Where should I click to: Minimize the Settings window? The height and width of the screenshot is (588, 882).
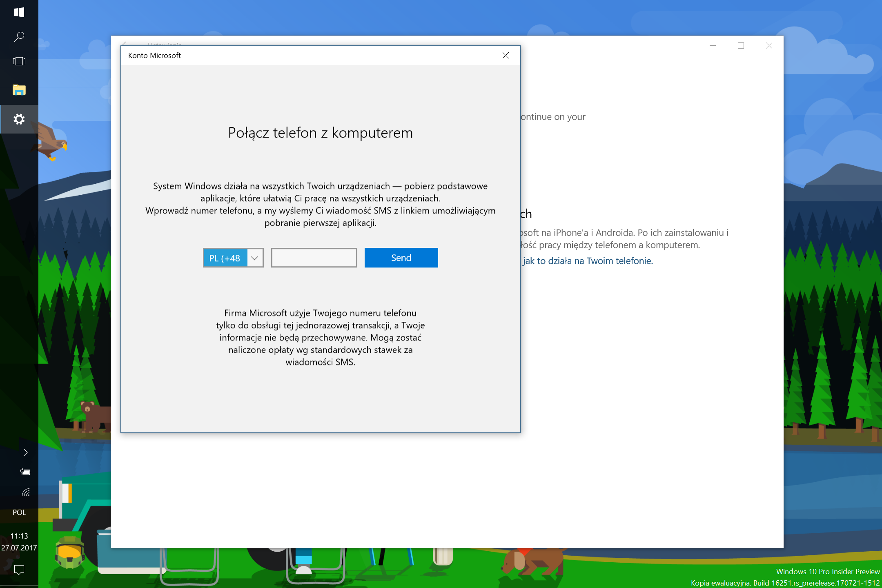click(713, 46)
